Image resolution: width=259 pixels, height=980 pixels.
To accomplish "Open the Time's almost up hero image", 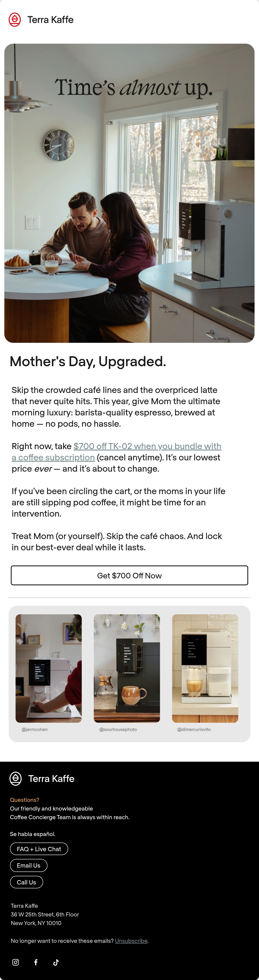I will 129,193.
